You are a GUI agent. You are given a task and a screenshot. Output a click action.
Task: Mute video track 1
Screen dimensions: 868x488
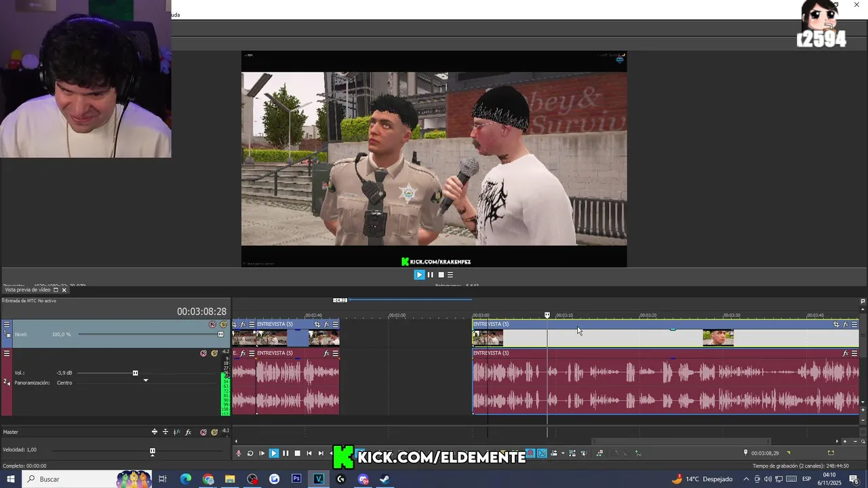(x=212, y=325)
